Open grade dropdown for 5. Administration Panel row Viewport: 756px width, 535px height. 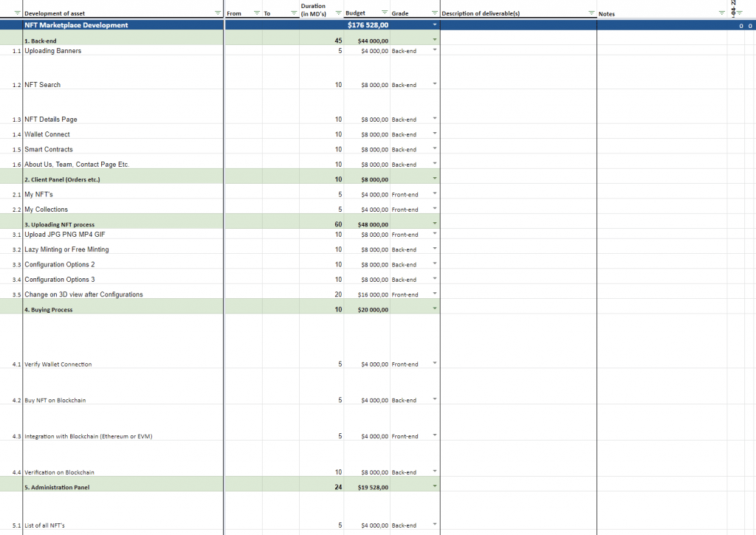click(434, 486)
